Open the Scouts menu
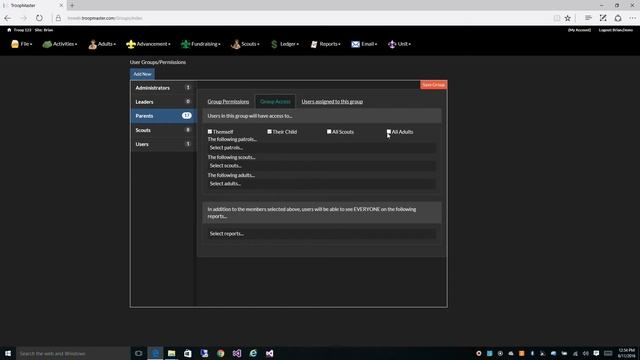640x360 pixels. click(245, 44)
